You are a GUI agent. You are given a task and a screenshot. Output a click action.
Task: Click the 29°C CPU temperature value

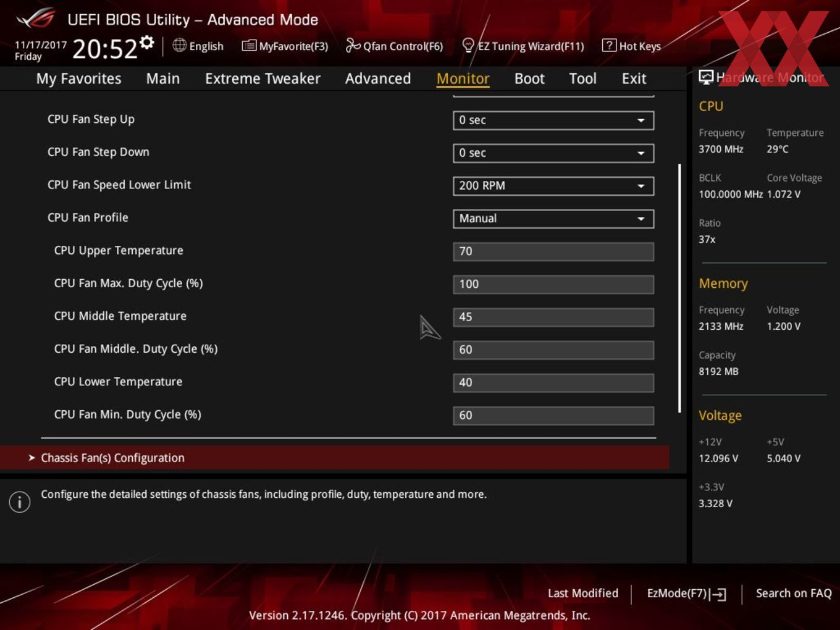[778, 149]
